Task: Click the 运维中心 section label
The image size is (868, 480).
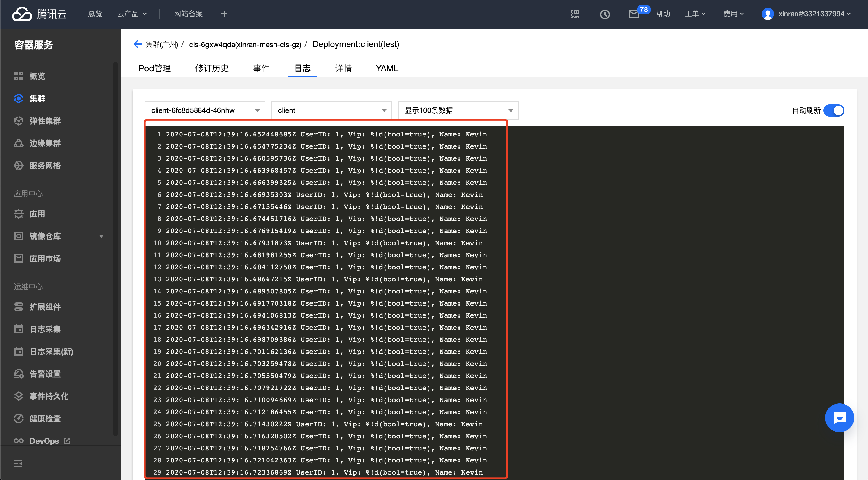Action: [x=28, y=286]
